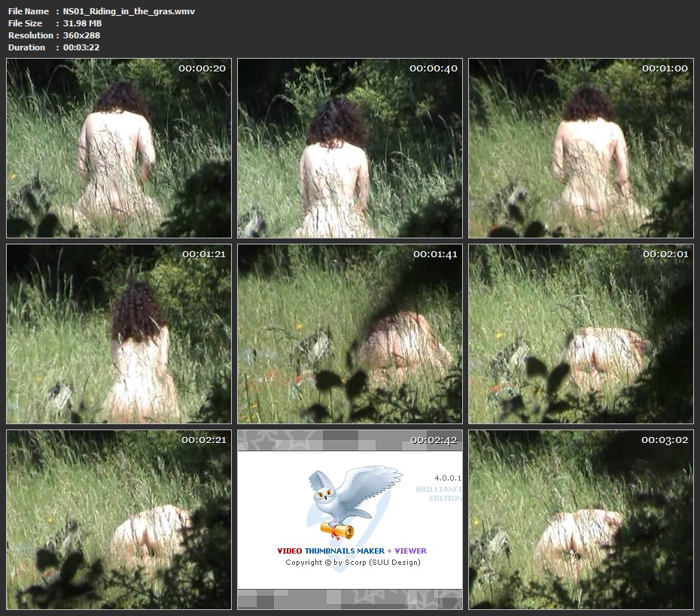Open the thumbnail at 00:02:21
The height and width of the screenshot is (616, 700).
point(119,519)
